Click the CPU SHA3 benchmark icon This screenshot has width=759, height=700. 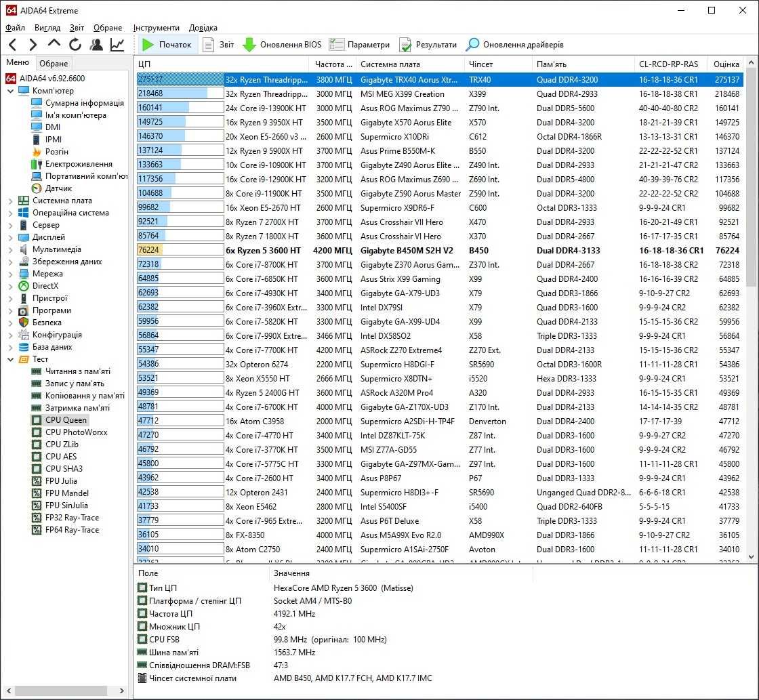point(37,469)
